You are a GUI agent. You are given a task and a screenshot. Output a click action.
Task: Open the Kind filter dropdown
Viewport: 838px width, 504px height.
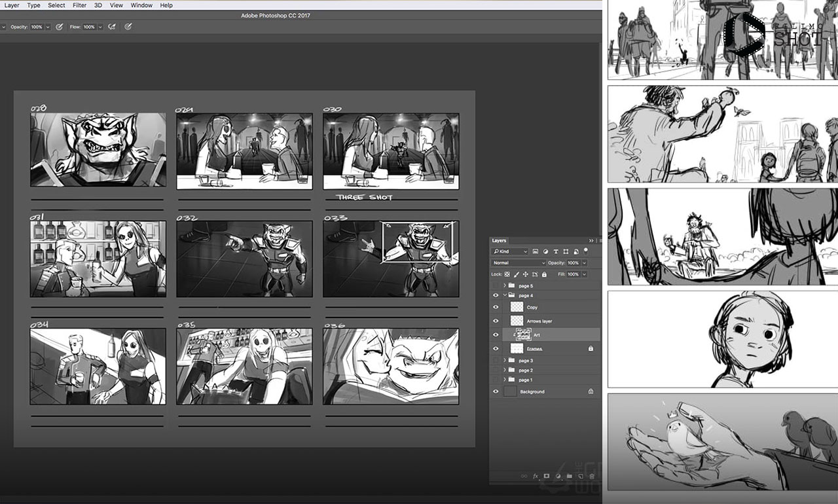510,251
